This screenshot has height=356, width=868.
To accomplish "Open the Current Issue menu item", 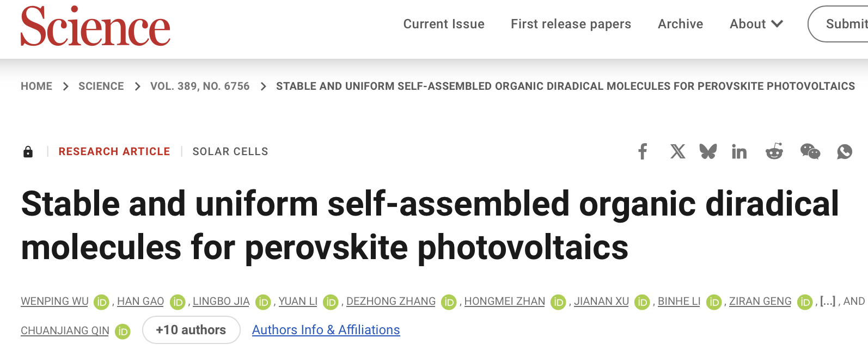I will [x=444, y=24].
